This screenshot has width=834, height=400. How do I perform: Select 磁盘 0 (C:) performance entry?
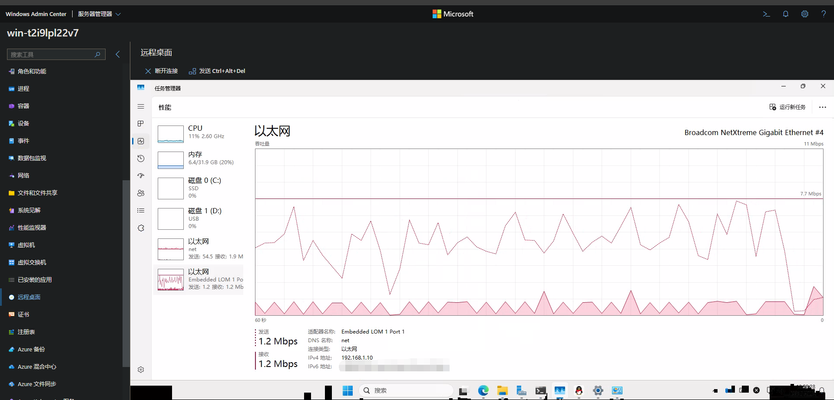coord(198,188)
